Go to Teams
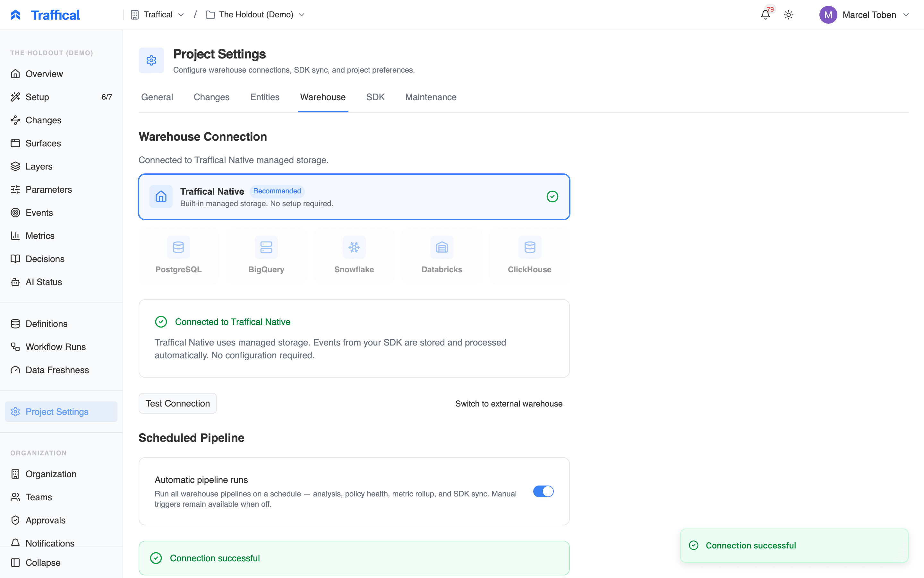Image resolution: width=924 pixels, height=578 pixels. [x=61, y=497]
